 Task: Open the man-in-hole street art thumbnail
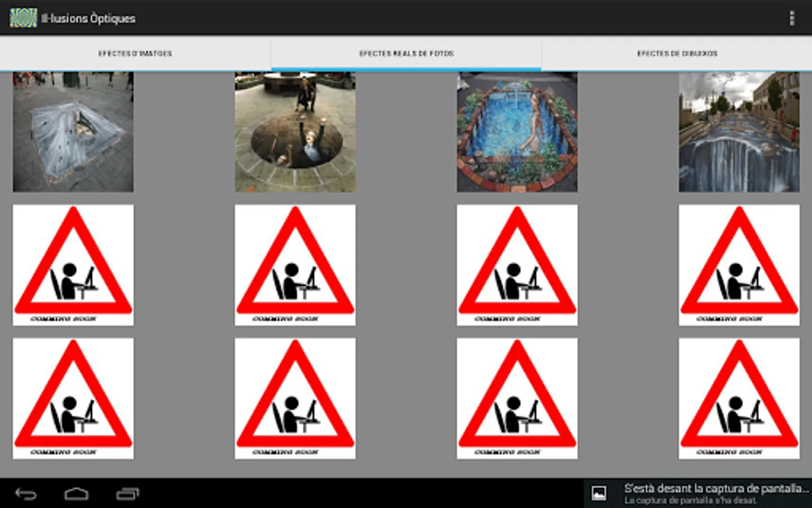click(295, 132)
